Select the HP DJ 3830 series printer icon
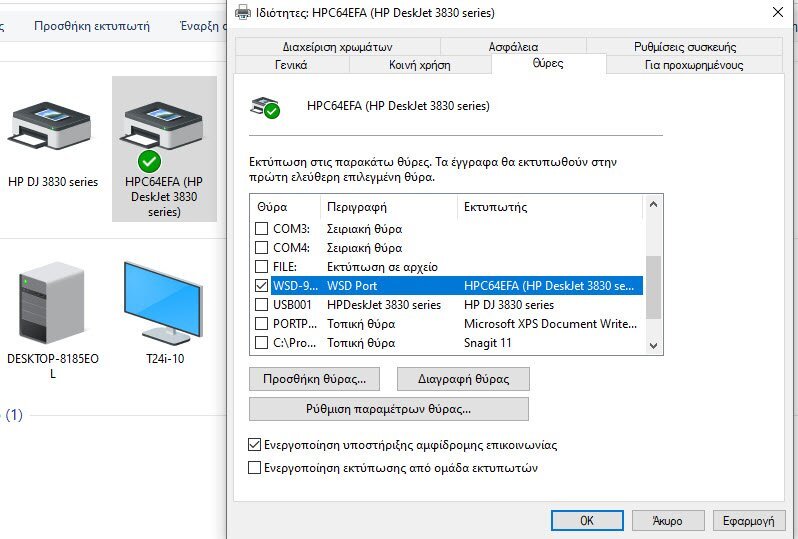This screenshot has width=798, height=539. point(50,125)
